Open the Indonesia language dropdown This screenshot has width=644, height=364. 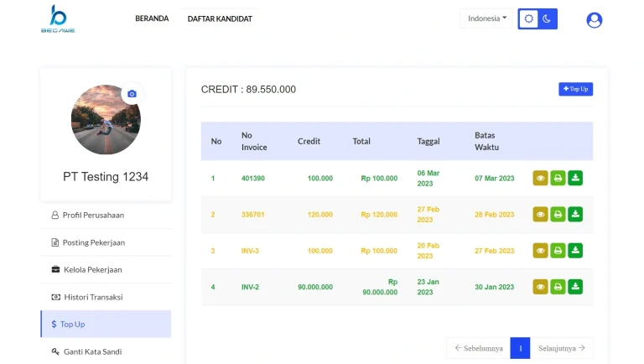point(486,18)
